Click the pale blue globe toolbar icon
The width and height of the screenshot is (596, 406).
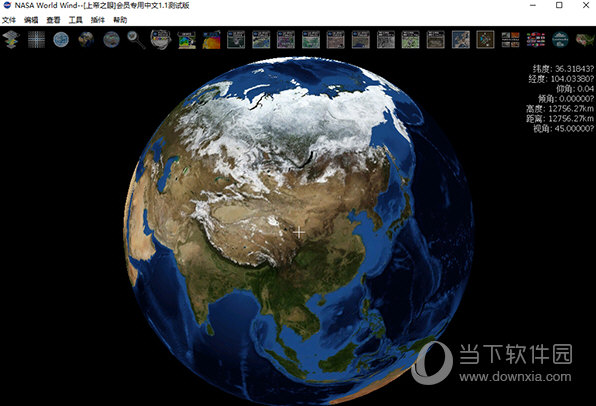[x=61, y=39]
